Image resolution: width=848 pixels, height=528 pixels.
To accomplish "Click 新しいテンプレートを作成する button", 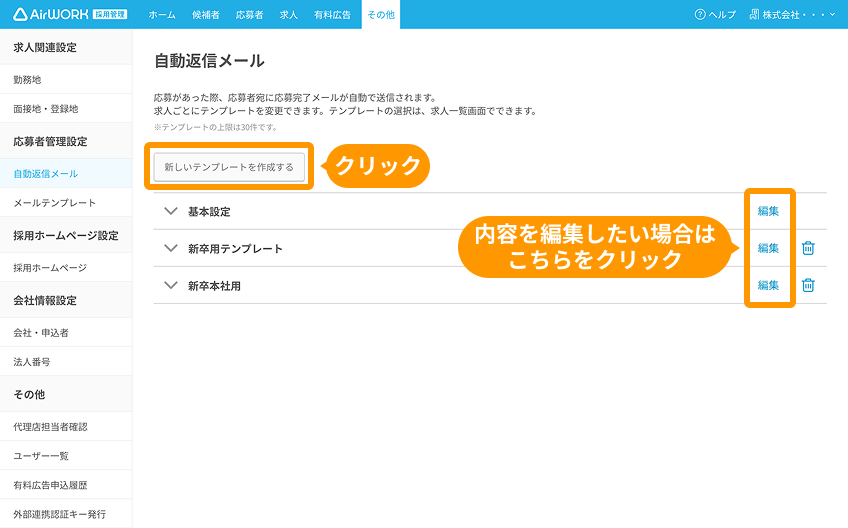I will (229, 167).
